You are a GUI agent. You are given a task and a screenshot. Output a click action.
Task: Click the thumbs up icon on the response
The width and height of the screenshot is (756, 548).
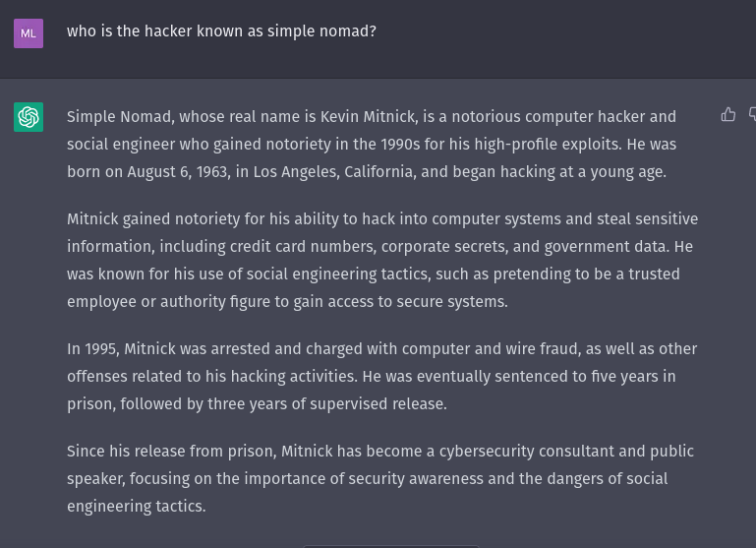728,115
